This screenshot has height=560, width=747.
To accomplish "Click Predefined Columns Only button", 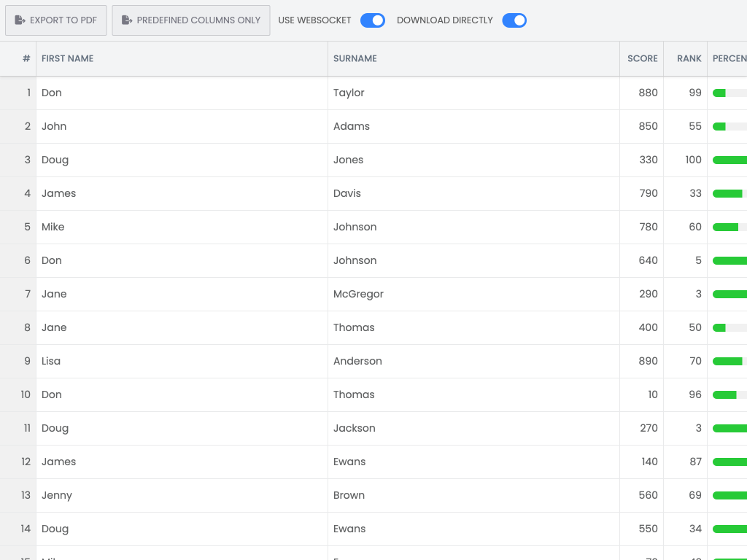I will pos(191,20).
